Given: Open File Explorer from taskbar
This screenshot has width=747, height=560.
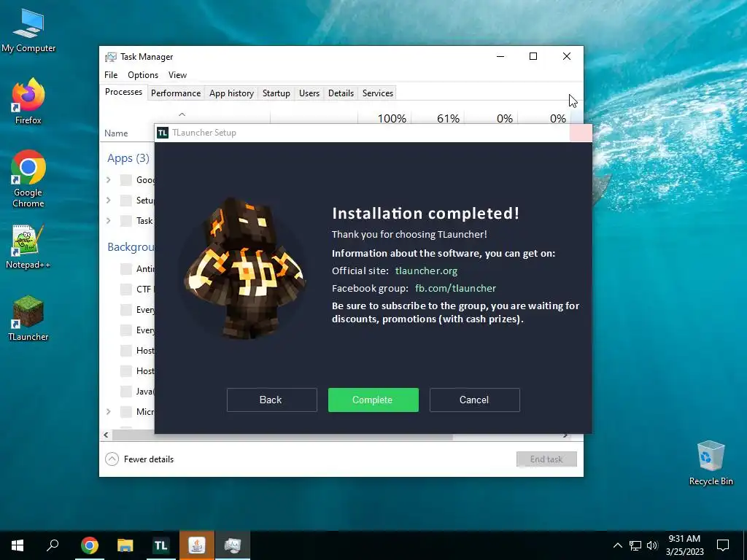Looking at the screenshot, I should (x=125, y=545).
